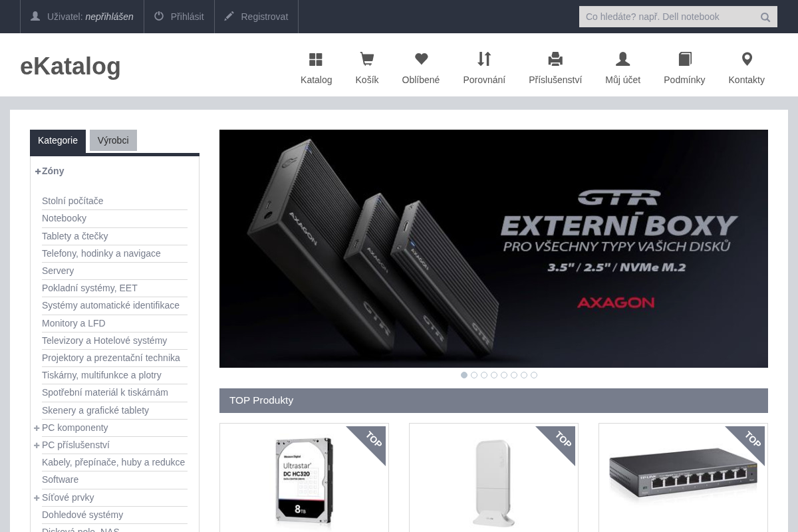Open the Ultrastar DC HC320 hard drive product

coord(304,481)
